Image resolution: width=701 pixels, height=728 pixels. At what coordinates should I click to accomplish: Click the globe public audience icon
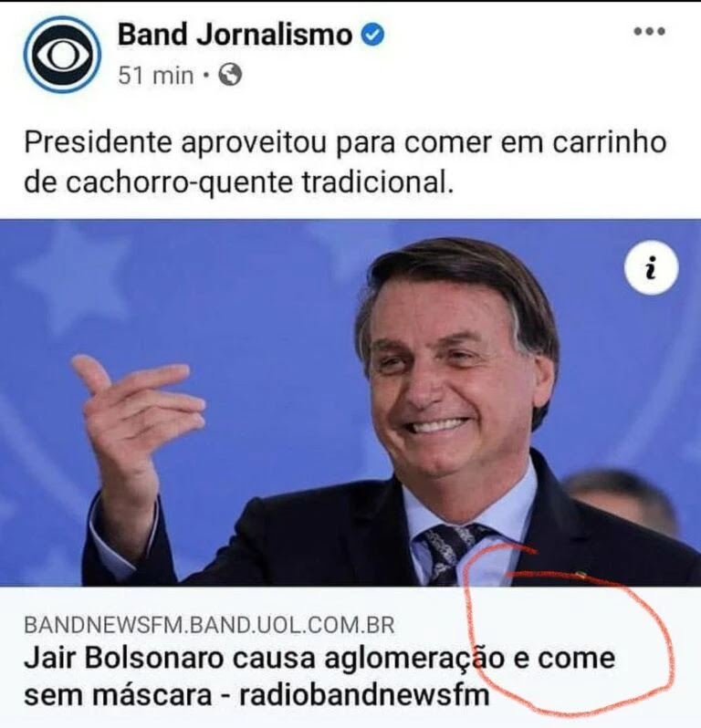click(230, 75)
